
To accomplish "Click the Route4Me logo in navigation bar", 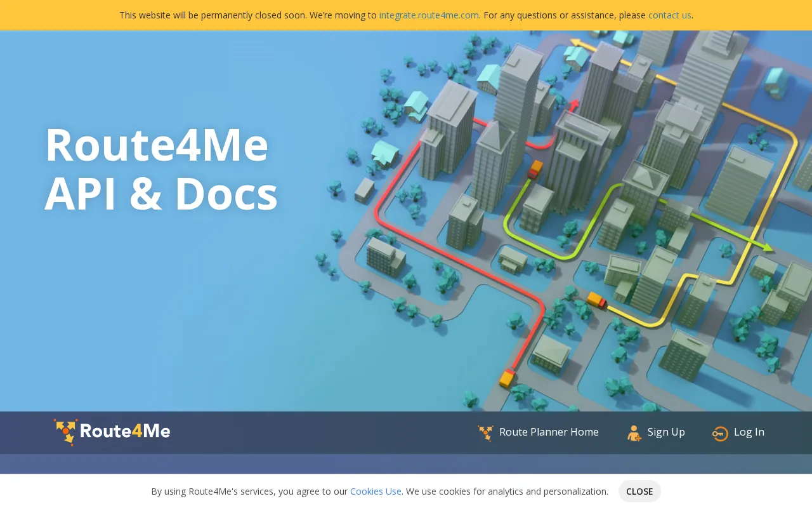I will [x=112, y=432].
